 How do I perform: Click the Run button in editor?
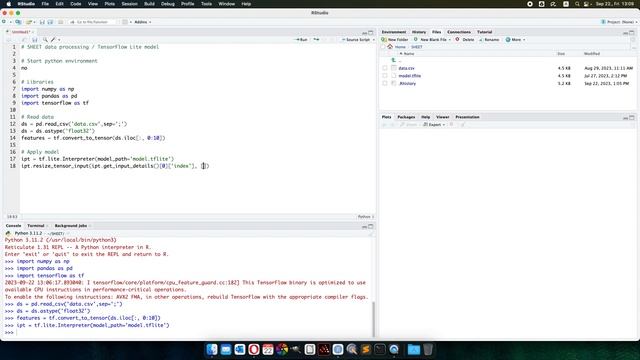point(301,40)
